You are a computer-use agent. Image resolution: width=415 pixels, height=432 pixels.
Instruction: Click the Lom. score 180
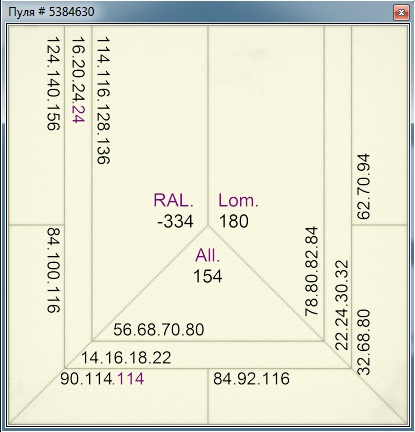(x=234, y=221)
